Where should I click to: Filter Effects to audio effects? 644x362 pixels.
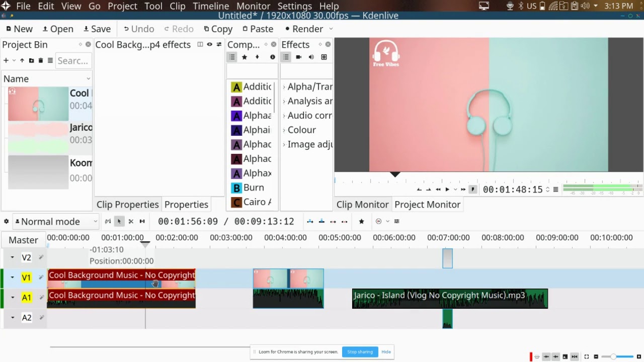[x=311, y=57]
